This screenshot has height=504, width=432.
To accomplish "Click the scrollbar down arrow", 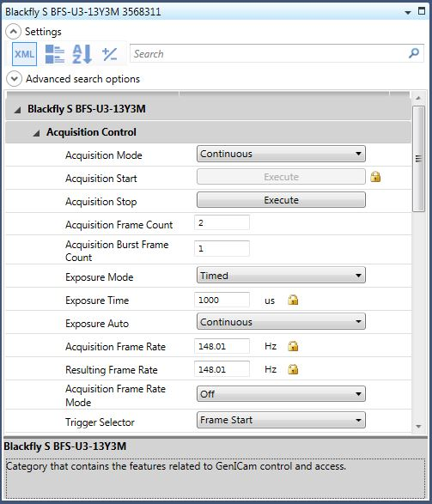I will click(418, 426).
